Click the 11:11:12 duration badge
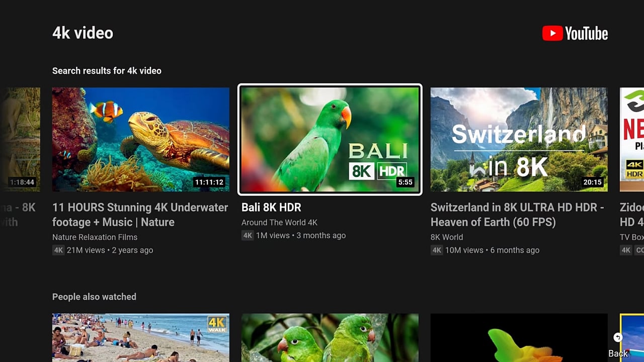Viewport: 644px width, 362px height. click(209, 182)
